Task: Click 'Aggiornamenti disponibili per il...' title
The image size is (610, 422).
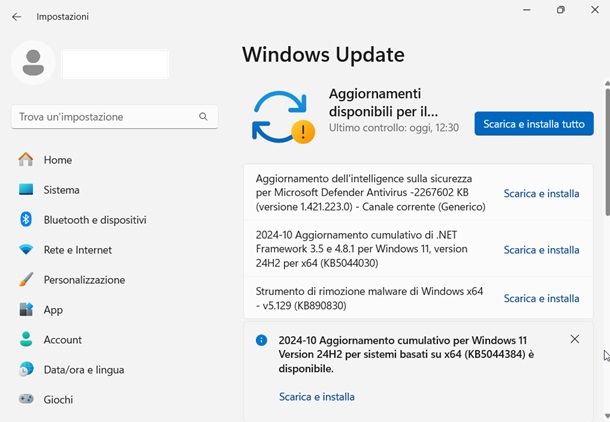Action: tap(383, 102)
